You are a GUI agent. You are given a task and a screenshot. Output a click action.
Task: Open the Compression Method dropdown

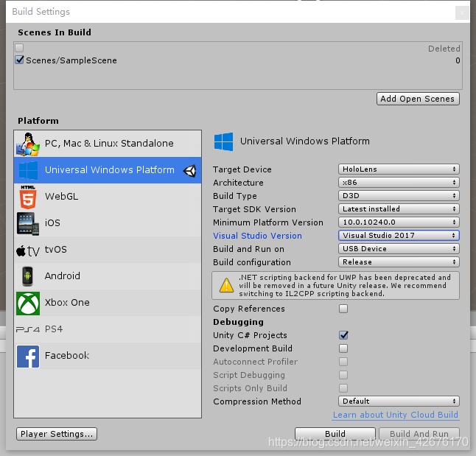(x=399, y=401)
